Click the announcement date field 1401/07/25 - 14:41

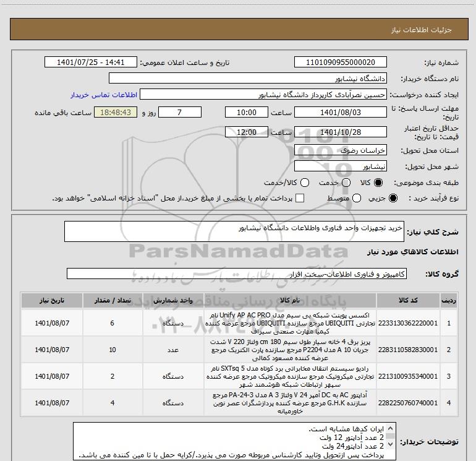click(91, 62)
